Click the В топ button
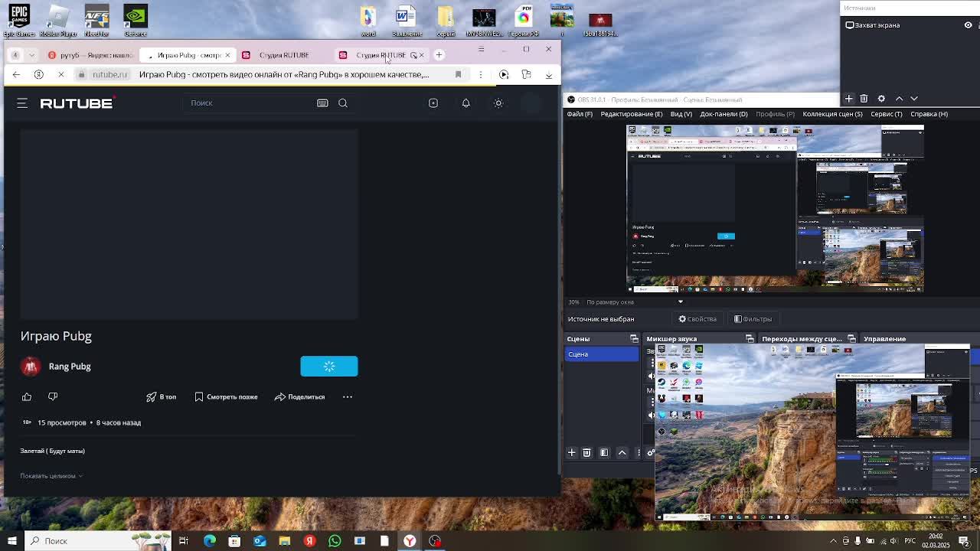 [x=162, y=396]
